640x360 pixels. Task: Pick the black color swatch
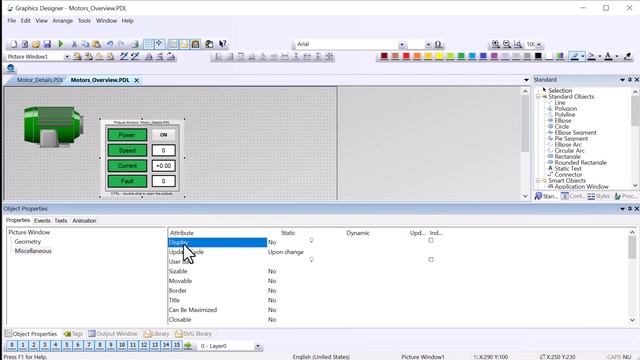tap(538, 56)
